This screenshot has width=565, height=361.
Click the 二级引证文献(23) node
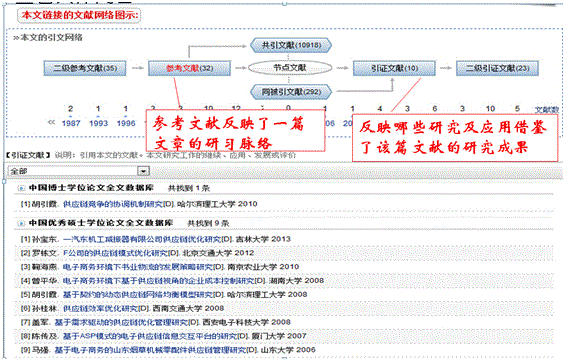coord(497,68)
